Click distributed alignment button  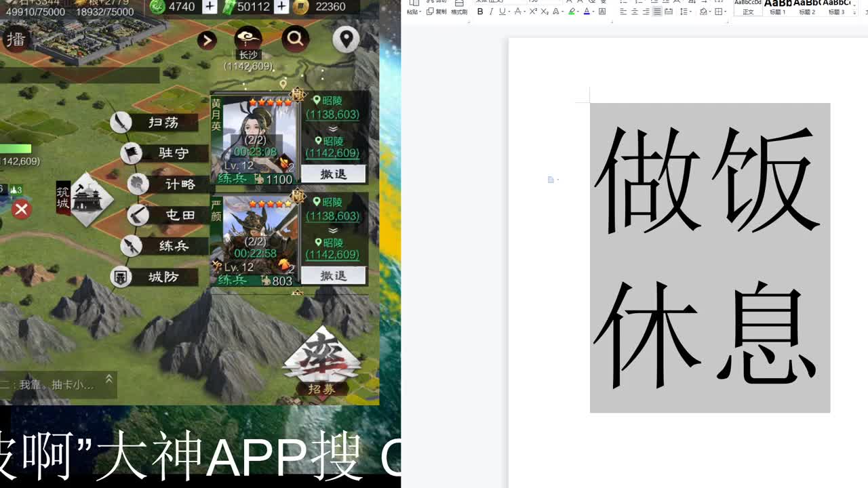(x=669, y=12)
